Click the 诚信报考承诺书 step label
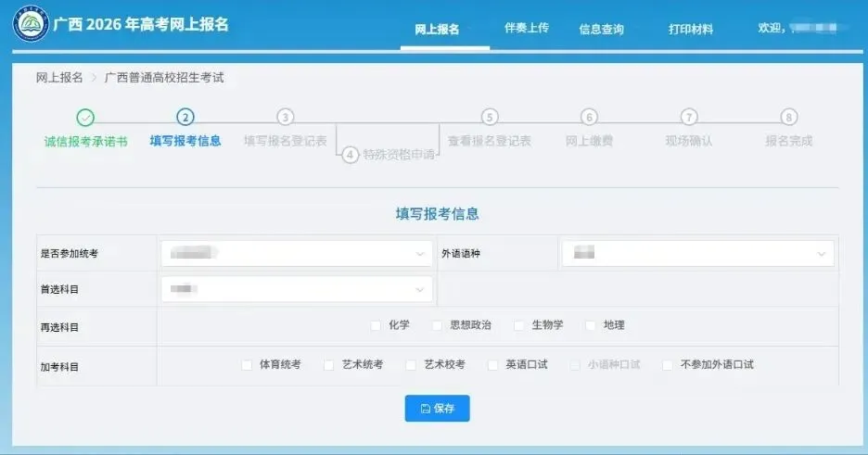Viewport: 868px width, 455px height. (x=86, y=142)
